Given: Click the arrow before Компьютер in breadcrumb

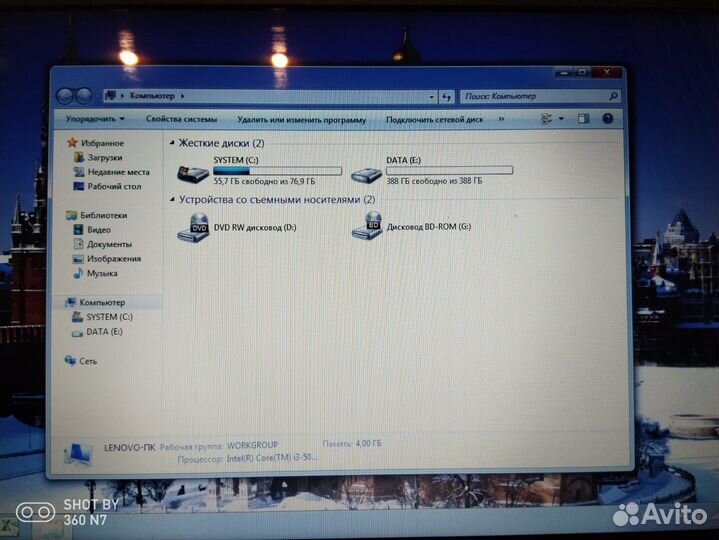Looking at the screenshot, I should click(122, 96).
